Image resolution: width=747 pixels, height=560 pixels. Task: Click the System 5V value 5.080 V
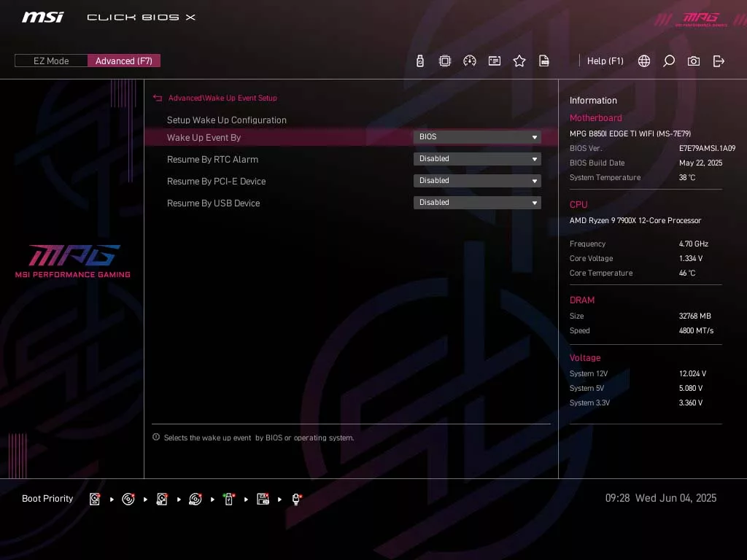(691, 388)
